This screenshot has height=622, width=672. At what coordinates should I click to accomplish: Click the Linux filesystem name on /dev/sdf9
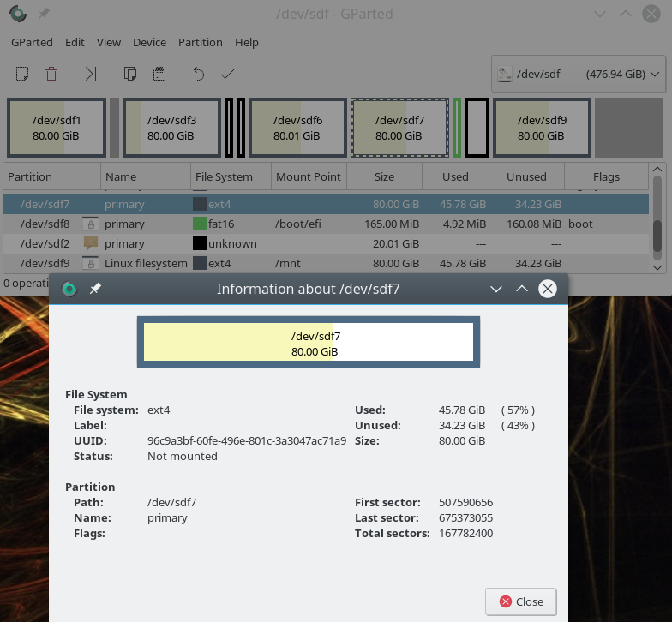(146, 263)
